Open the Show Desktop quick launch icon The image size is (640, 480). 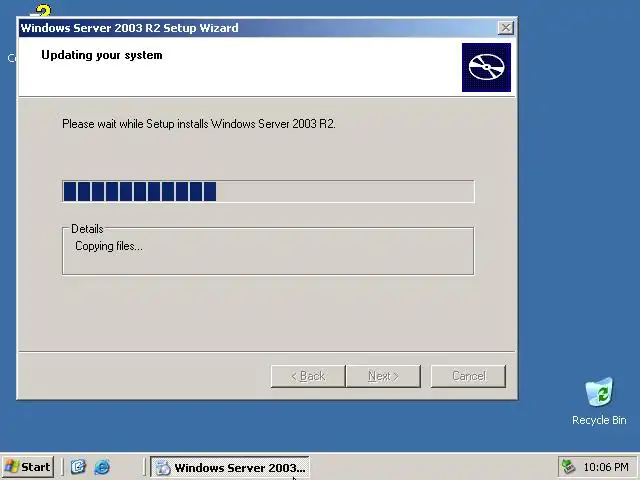78,467
